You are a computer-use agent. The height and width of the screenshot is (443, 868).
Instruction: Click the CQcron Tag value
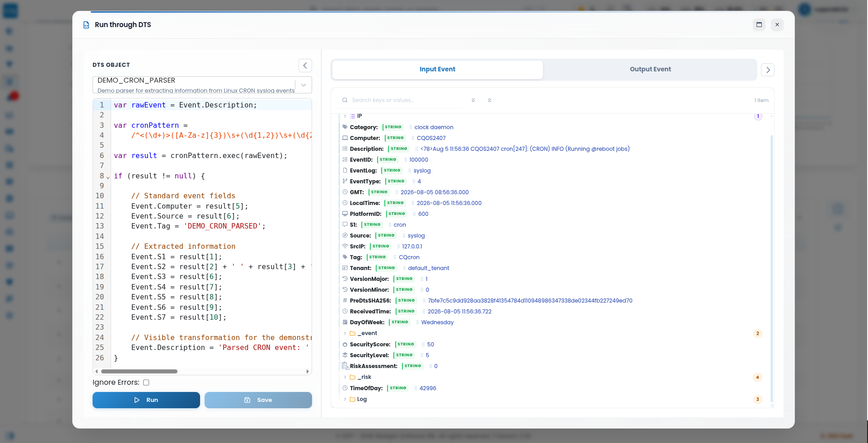409,257
